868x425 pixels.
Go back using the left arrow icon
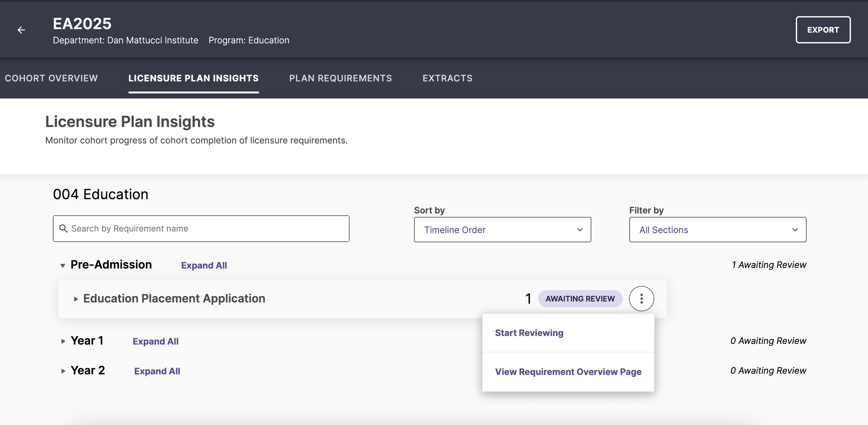[21, 30]
